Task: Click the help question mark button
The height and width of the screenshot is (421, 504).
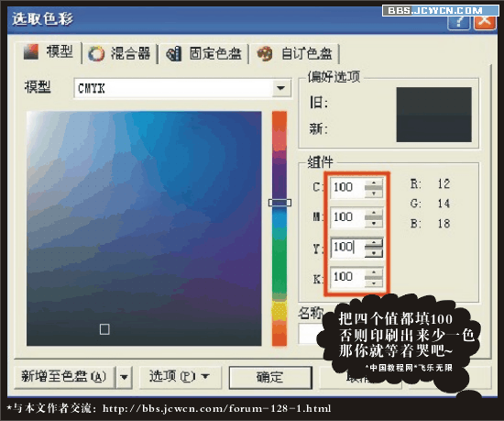Action: point(458,22)
